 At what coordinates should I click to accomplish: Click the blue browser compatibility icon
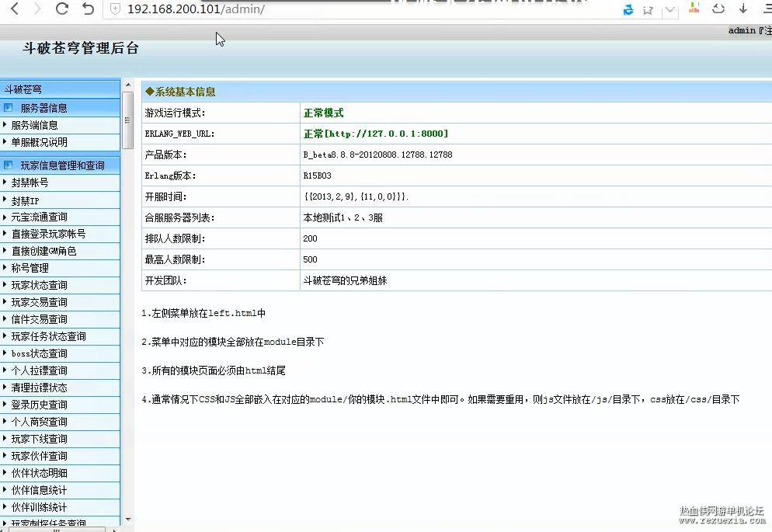(x=628, y=9)
